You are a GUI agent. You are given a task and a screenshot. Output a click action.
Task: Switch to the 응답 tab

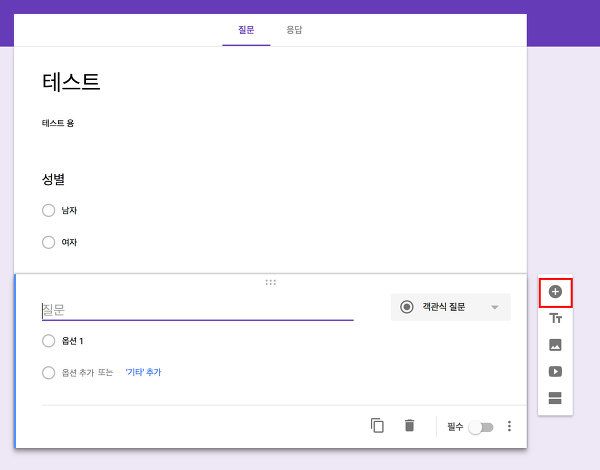click(294, 30)
